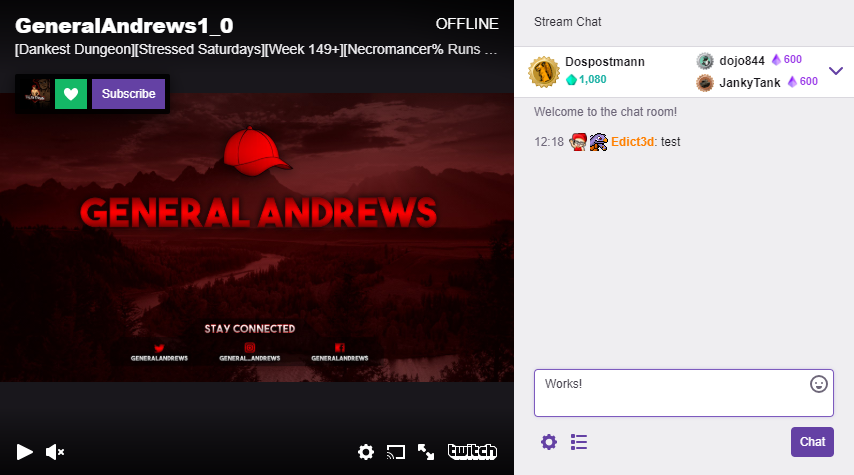Click the 12:18 message timestamp
This screenshot has width=854, height=475.
pos(549,142)
